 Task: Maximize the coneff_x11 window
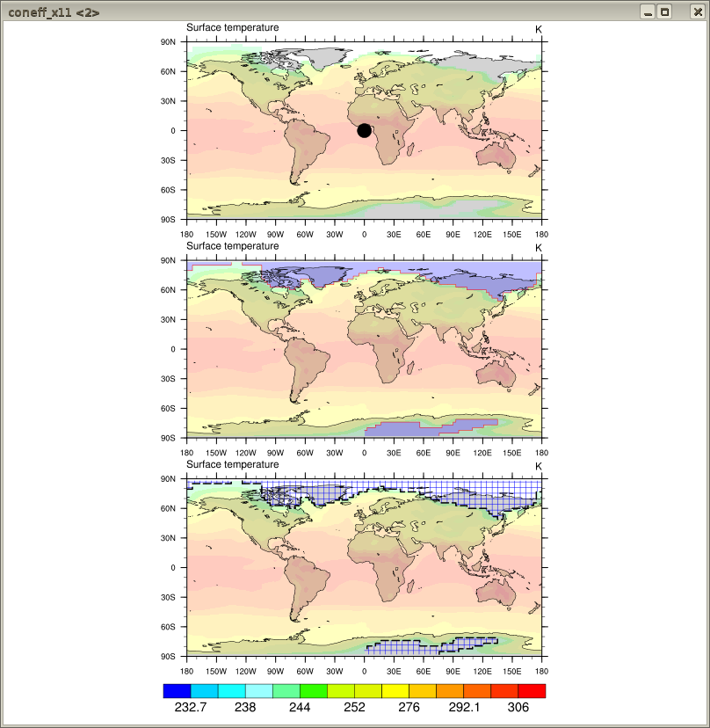[665, 12]
